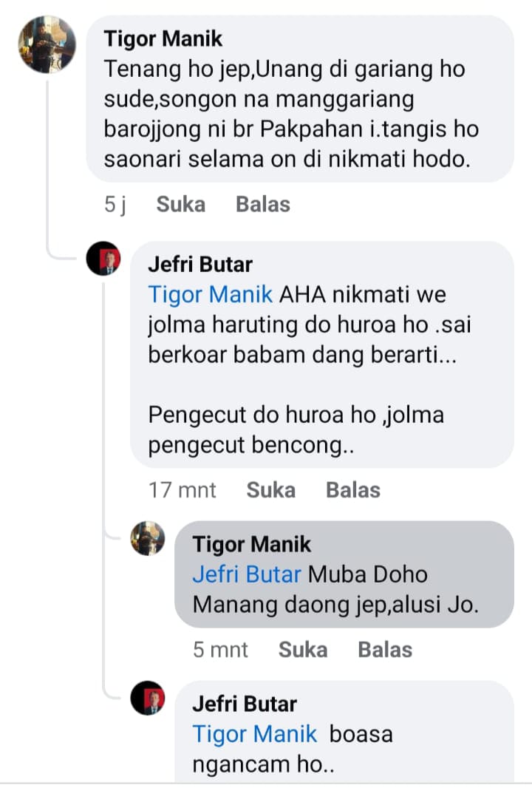This screenshot has height=788, width=532.
Task: Reply to the 5 mnt comment with Balas
Action: (385, 650)
